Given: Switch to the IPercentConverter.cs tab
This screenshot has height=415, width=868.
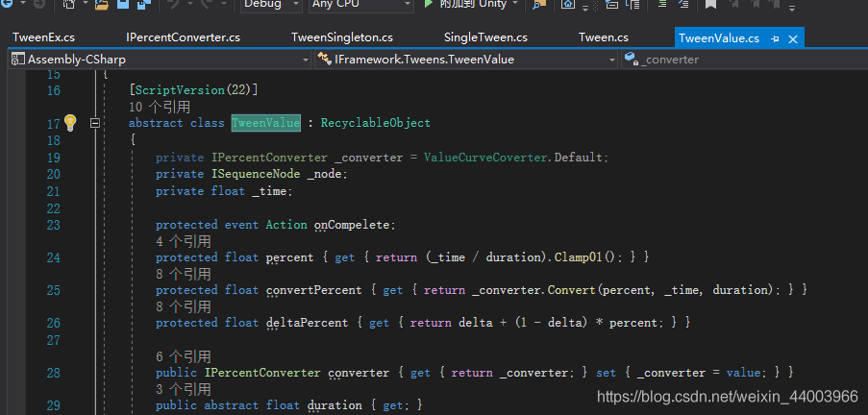Looking at the screenshot, I should pyautogui.click(x=184, y=37).
